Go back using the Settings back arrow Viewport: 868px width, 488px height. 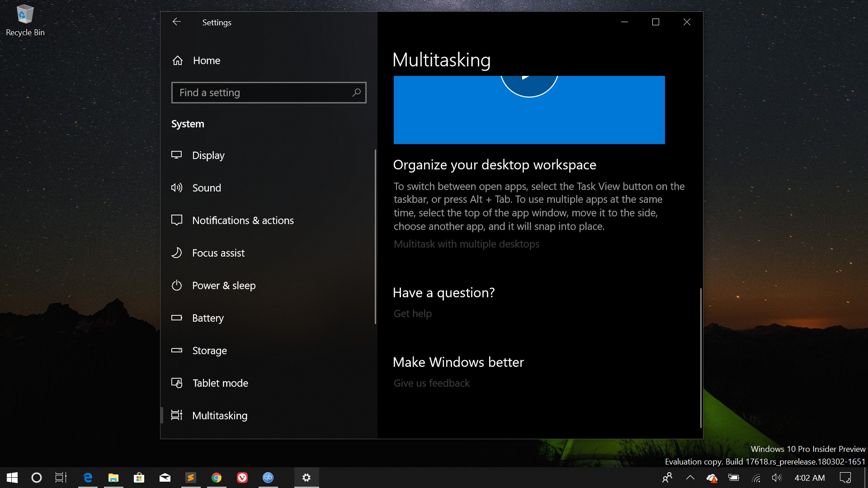click(177, 22)
